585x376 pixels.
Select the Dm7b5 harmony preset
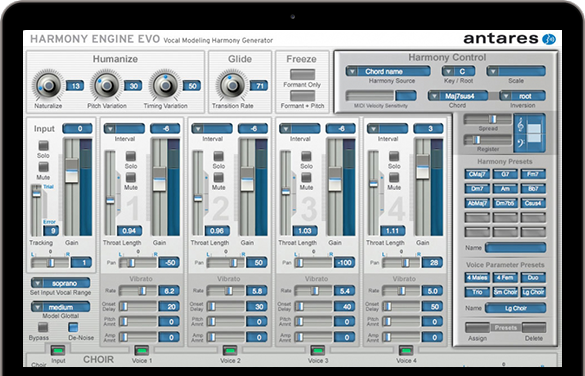pyautogui.click(x=505, y=203)
